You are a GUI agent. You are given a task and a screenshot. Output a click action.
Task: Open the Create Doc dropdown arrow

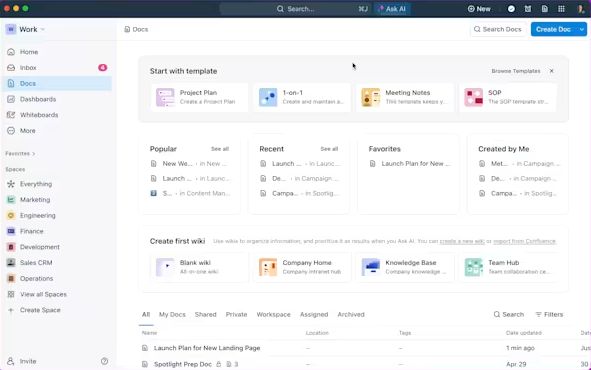582,29
